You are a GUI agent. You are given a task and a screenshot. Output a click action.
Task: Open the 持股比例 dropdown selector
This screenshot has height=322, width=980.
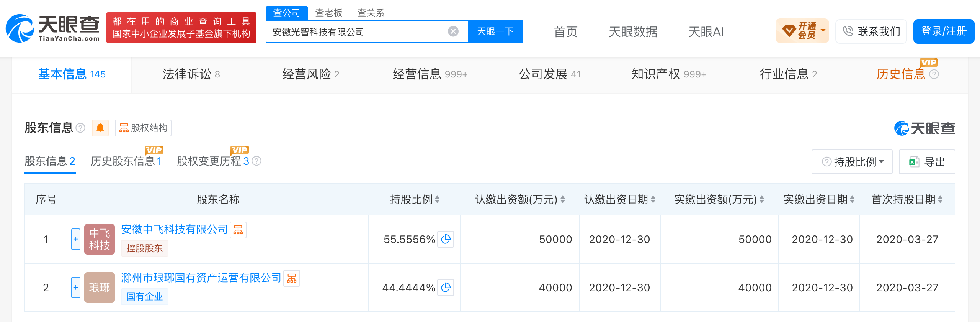pyautogui.click(x=852, y=162)
